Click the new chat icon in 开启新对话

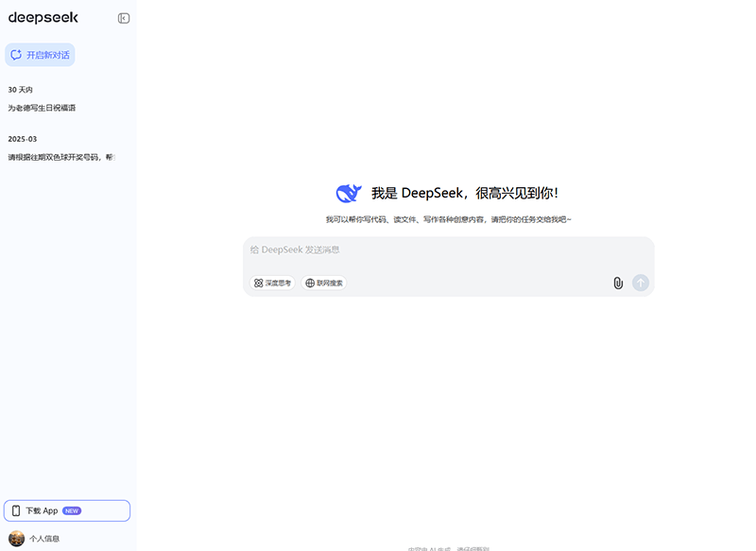[16, 55]
